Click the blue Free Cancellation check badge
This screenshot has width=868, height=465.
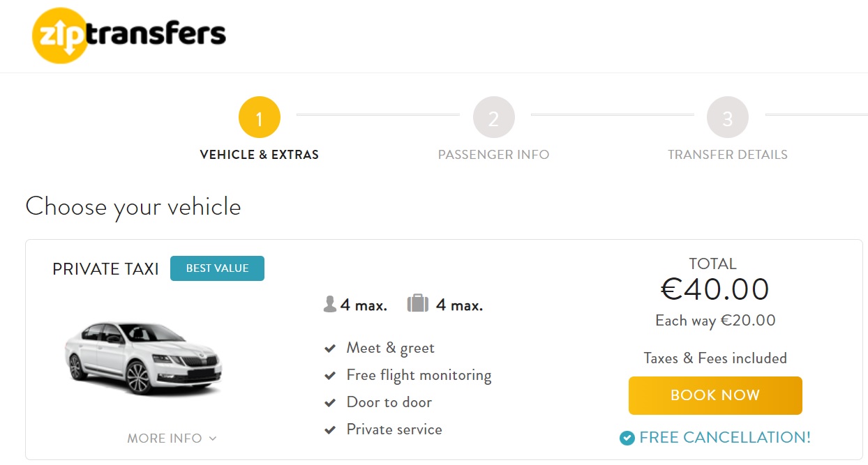627,438
